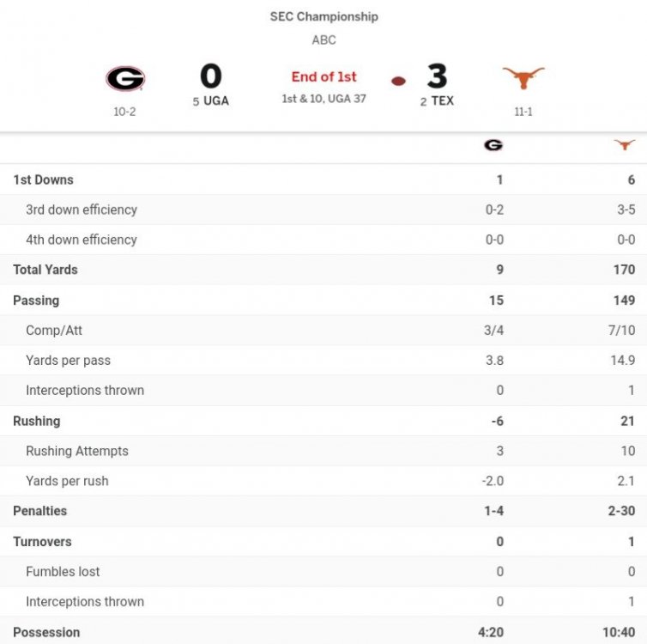Click the Georgia Bulldogs logo in header
Image resolution: width=647 pixels, height=644 pixels.
(125, 79)
